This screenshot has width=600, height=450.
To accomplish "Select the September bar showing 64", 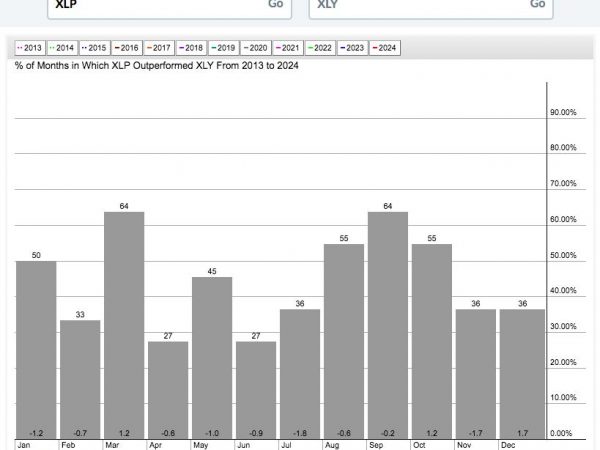I will [x=388, y=325].
